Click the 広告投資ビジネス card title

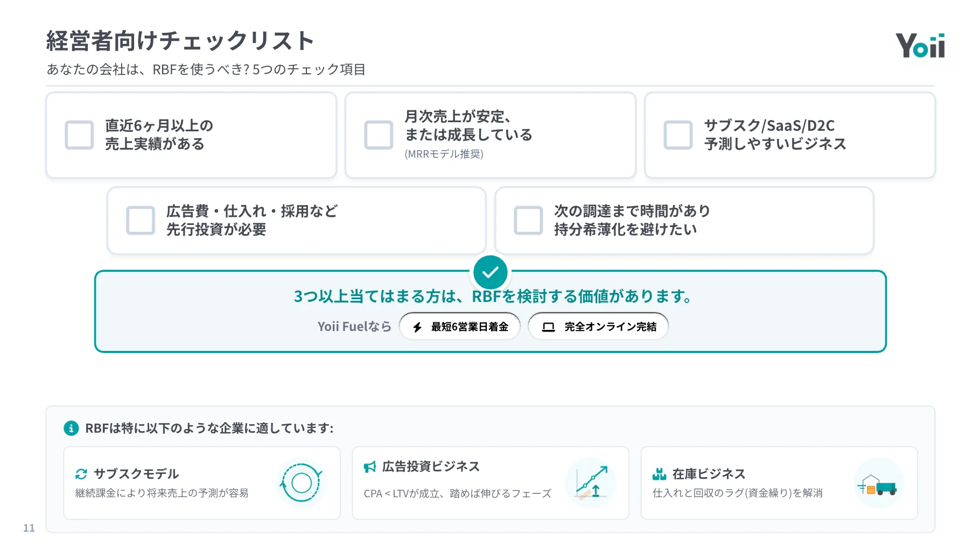pos(431,467)
